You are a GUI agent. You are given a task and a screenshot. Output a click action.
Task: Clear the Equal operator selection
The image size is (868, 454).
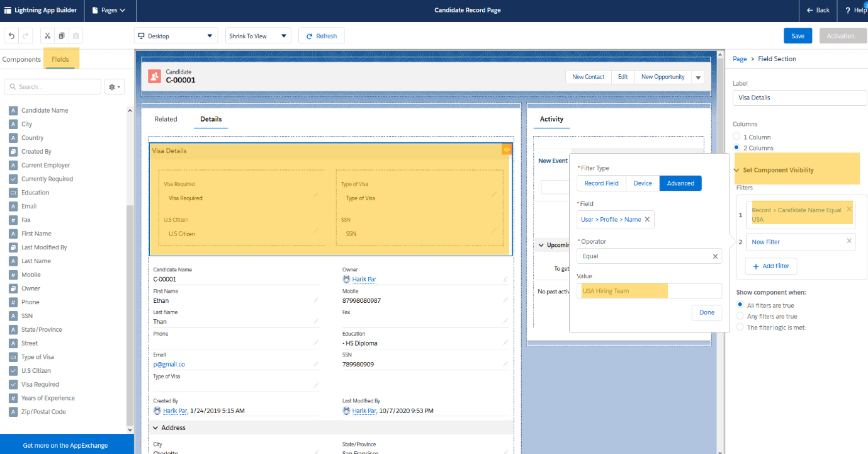pyautogui.click(x=715, y=256)
